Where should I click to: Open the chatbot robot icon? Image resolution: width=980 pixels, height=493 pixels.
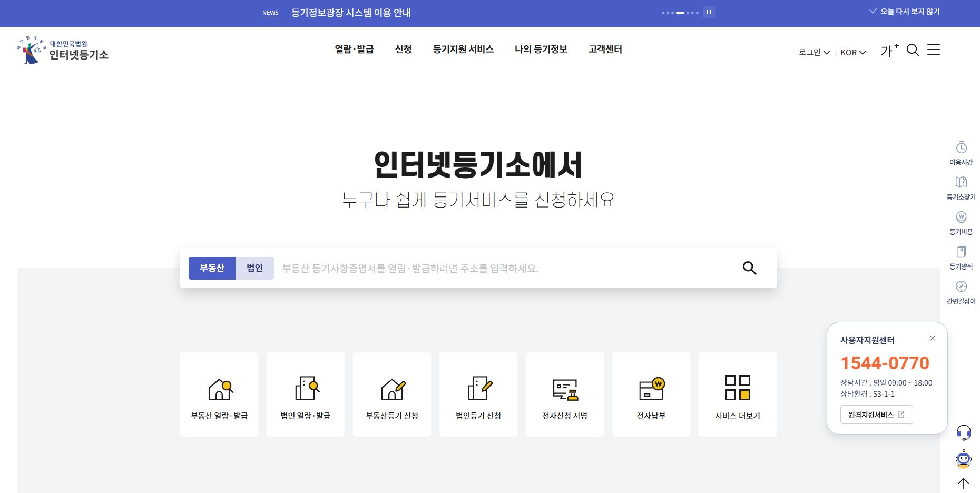click(x=964, y=459)
